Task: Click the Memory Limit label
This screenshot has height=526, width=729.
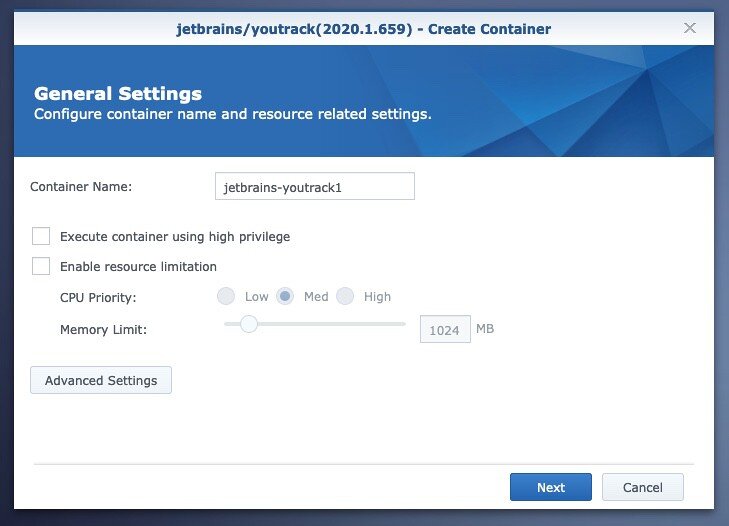Action: point(103,330)
